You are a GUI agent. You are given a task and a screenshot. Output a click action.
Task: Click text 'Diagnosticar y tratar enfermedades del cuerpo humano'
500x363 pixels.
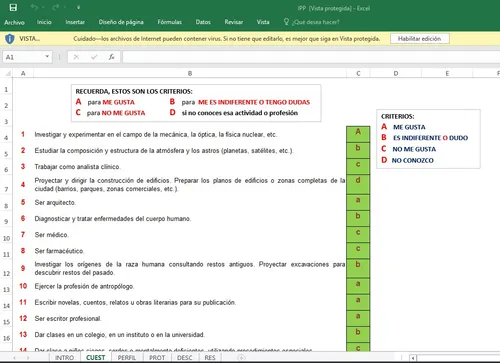tap(113, 219)
